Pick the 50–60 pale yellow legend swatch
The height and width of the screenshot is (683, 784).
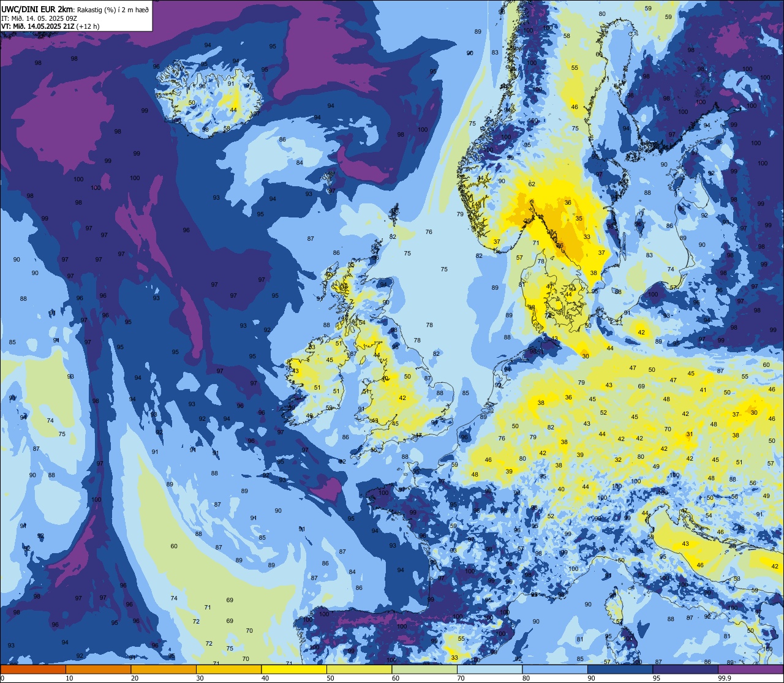(x=359, y=669)
